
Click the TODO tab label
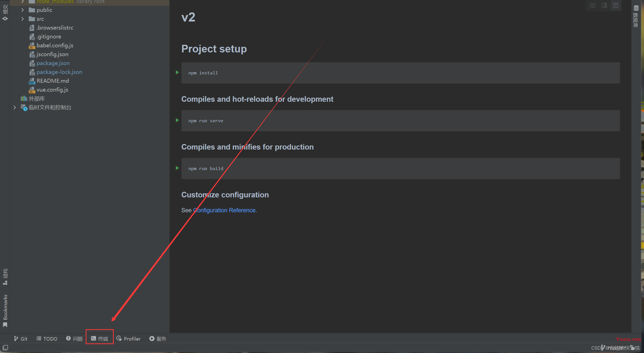[x=47, y=339]
